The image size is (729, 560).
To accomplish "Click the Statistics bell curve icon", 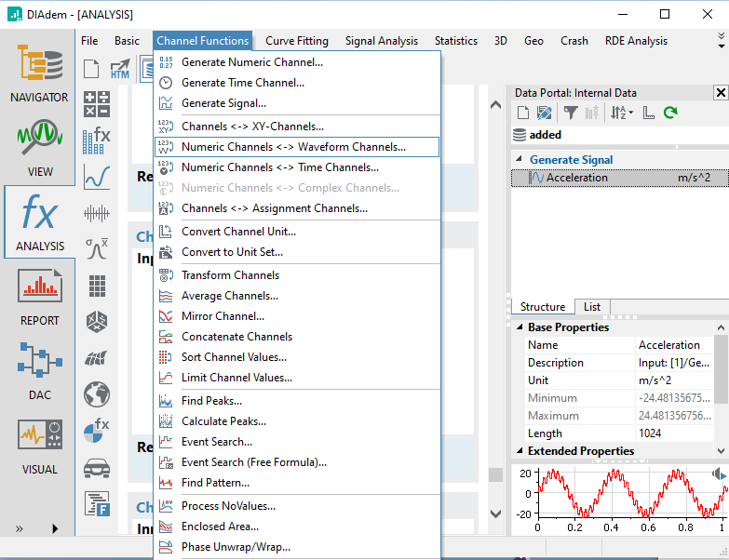I will coord(97,248).
